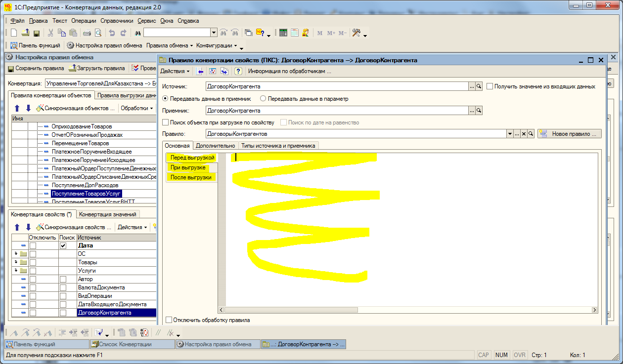The height and width of the screenshot is (364, 623).
Task: Click the help question mark icon in rule dialog
Action: [238, 71]
